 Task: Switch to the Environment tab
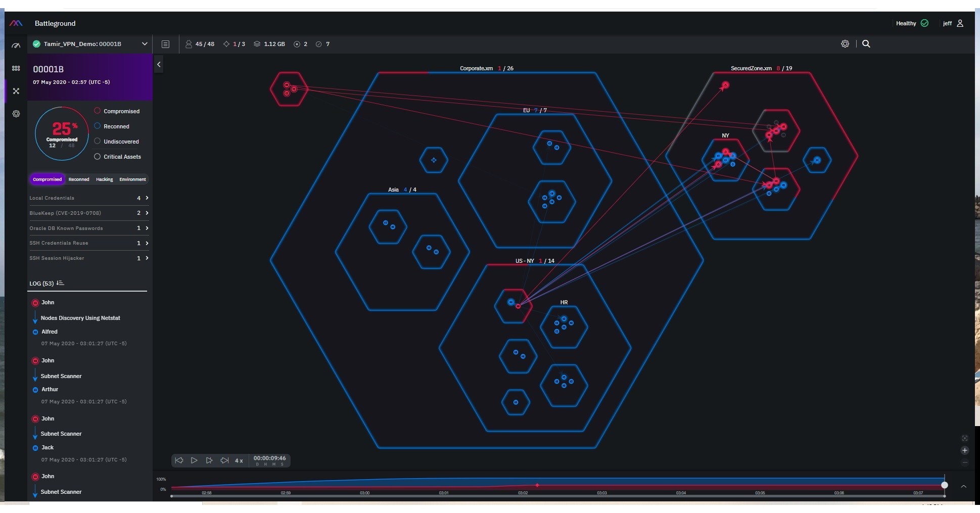point(132,179)
